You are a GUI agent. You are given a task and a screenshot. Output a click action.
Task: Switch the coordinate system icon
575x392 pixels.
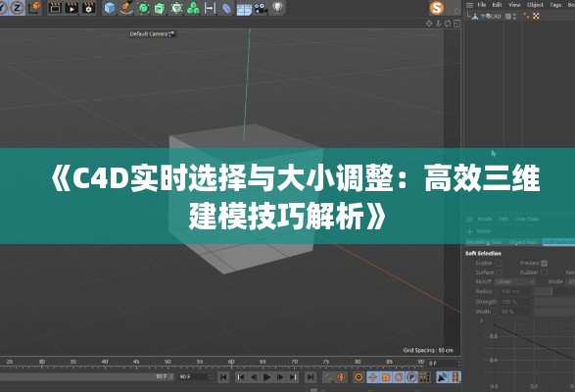(34, 7)
